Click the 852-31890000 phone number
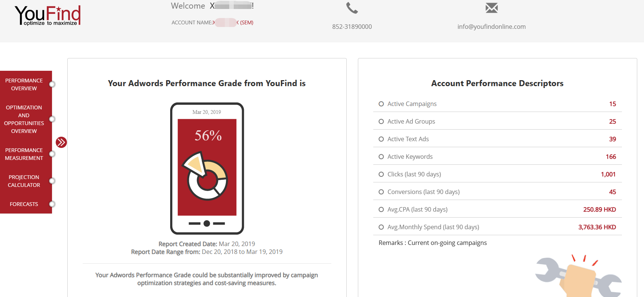The height and width of the screenshot is (297, 644). coord(352,27)
